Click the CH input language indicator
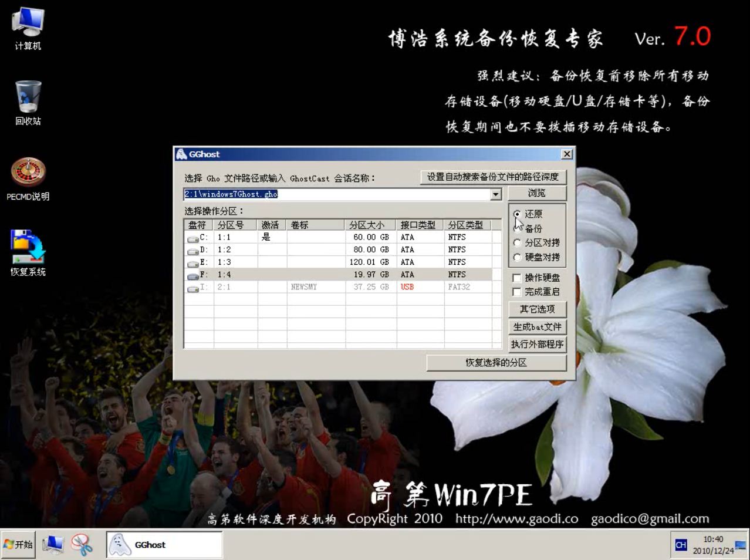The height and width of the screenshot is (560, 750). (x=681, y=545)
